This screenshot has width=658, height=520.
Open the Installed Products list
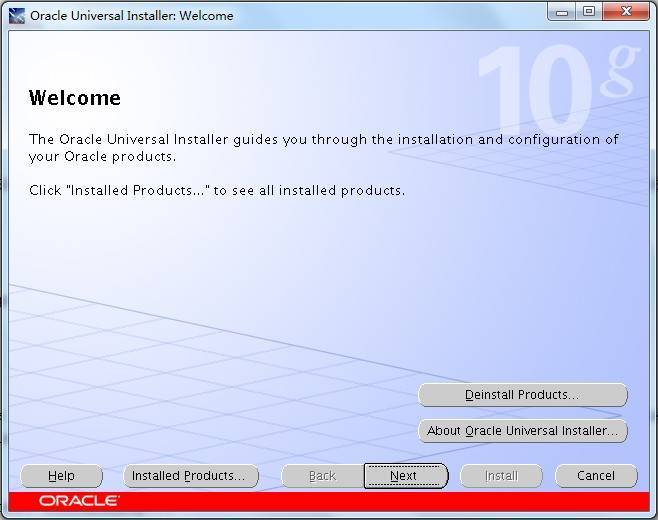coord(190,476)
